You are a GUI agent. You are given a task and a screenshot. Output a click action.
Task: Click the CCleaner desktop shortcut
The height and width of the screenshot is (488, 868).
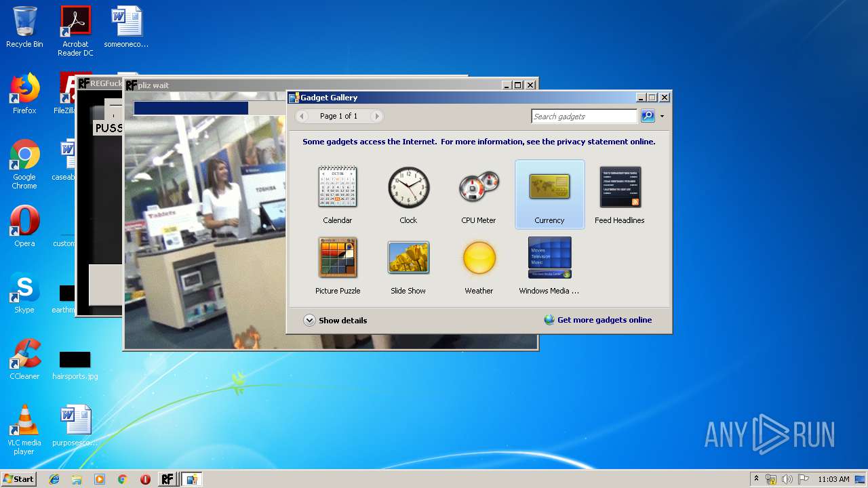24,359
